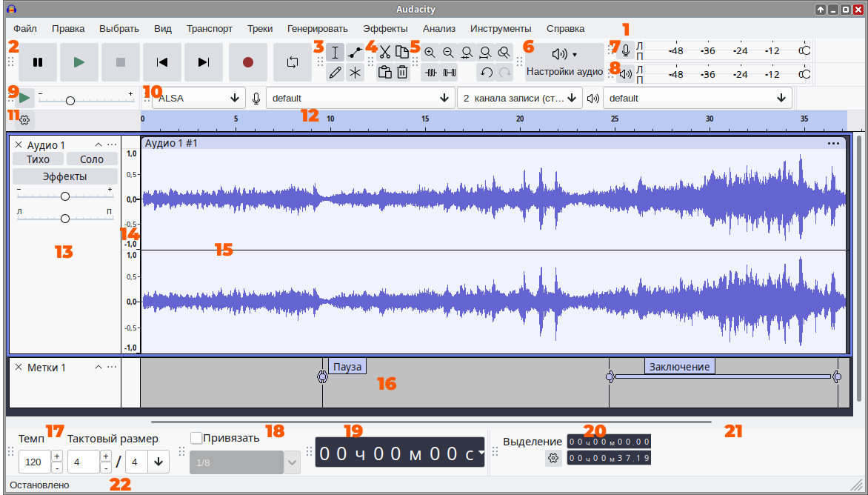The image size is (868, 495).
Task: Open the recording channels dropdown
Action: [x=520, y=98]
